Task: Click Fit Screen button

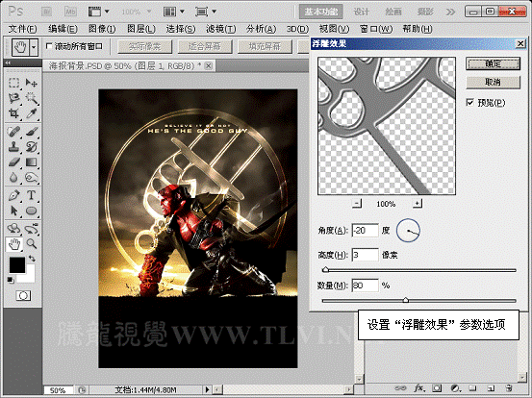Action: tap(205, 46)
